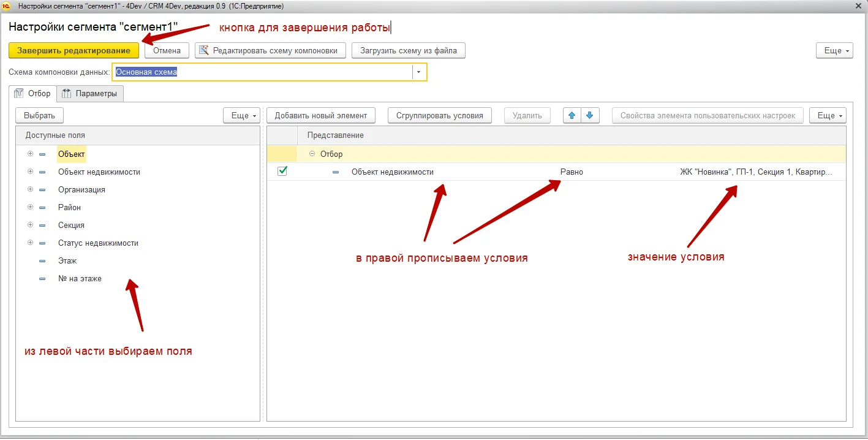Viewport: 868px width, 440px height.
Task: Click the Равно comparison type cell
Action: 572,172
